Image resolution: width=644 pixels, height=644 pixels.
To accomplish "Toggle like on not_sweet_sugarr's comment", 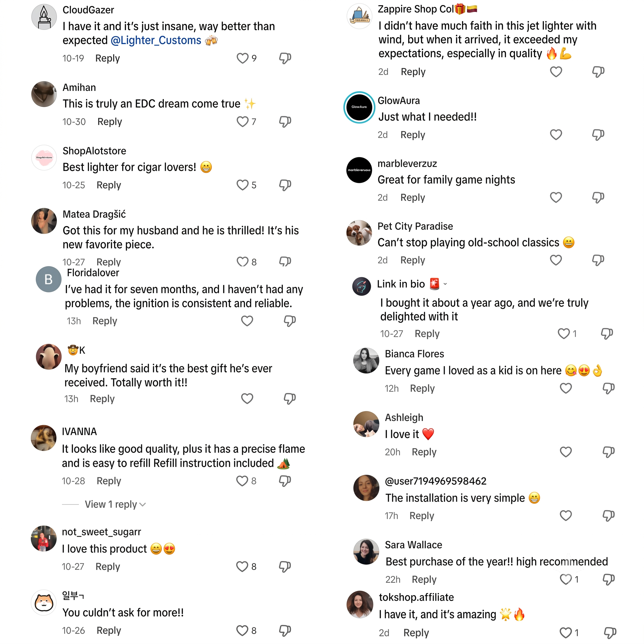I will click(242, 567).
